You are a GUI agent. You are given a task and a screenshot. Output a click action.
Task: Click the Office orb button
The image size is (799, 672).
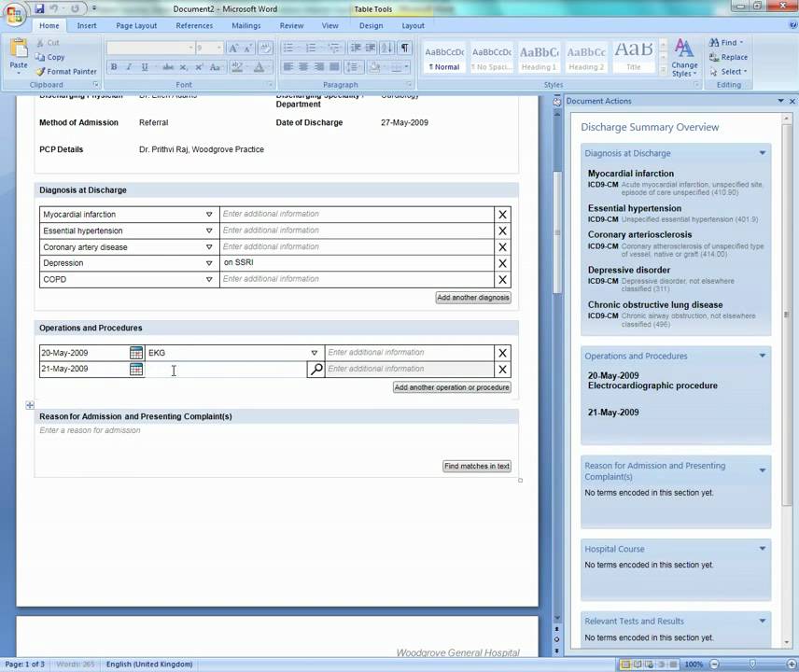click(x=14, y=14)
